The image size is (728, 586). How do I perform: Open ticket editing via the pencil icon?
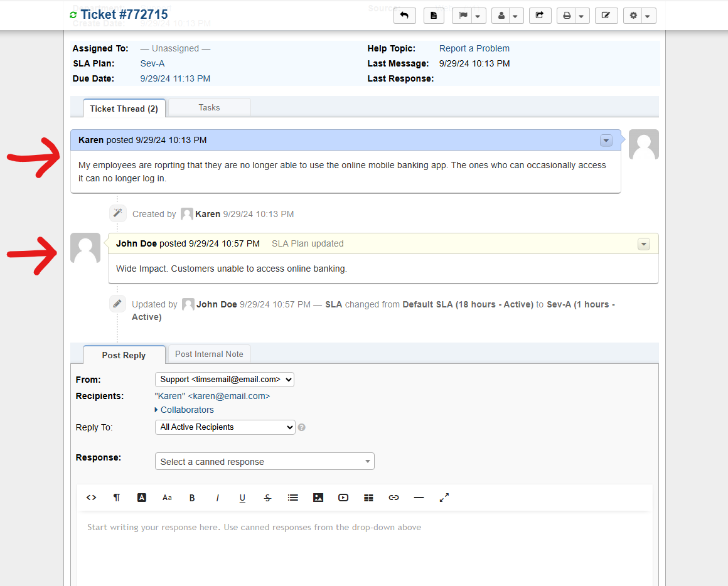pos(606,15)
